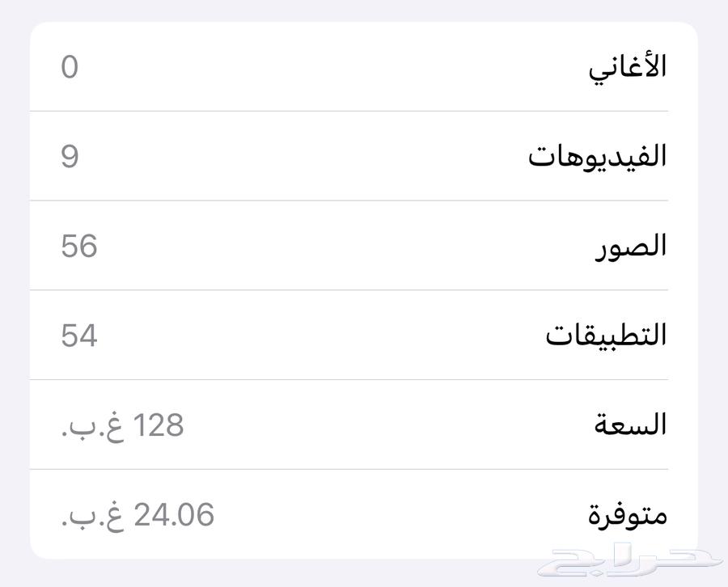
Task: Select the الأغاني (Songs) row
Action: [x=364, y=68]
